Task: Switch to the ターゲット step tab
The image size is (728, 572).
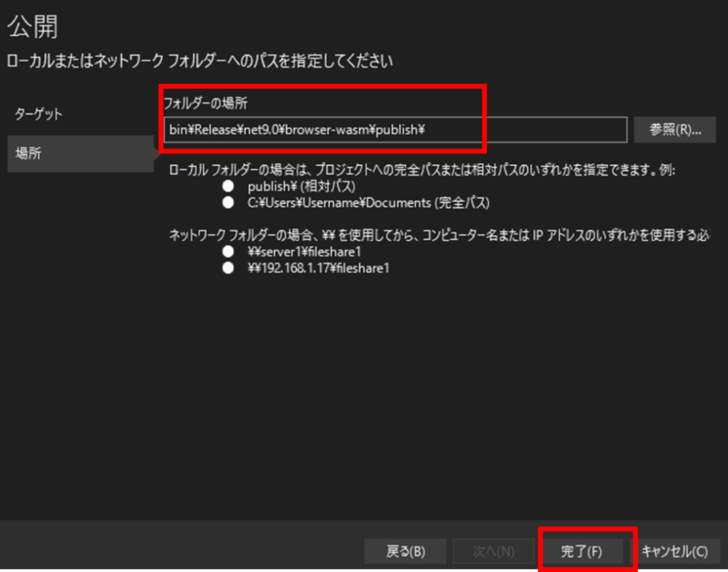Action: click(x=39, y=114)
